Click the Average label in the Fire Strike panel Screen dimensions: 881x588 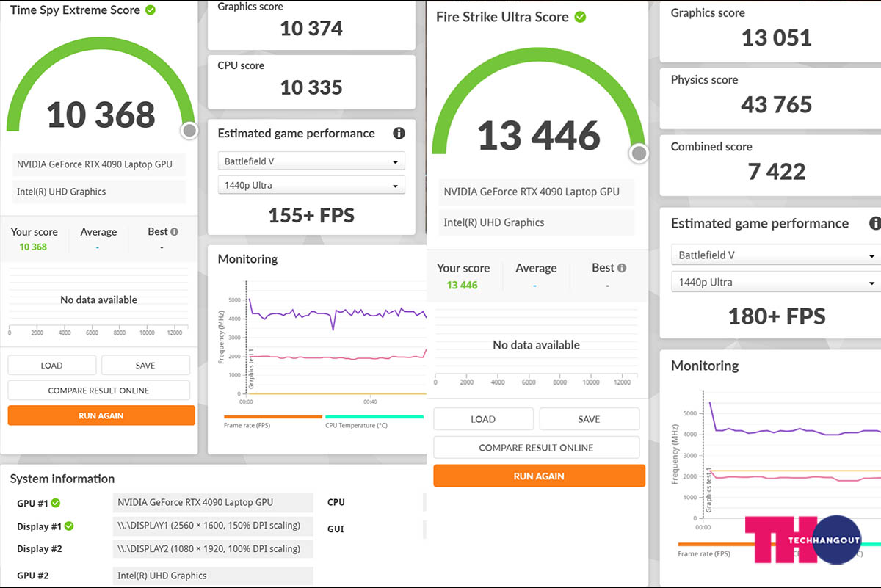tap(536, 269)
